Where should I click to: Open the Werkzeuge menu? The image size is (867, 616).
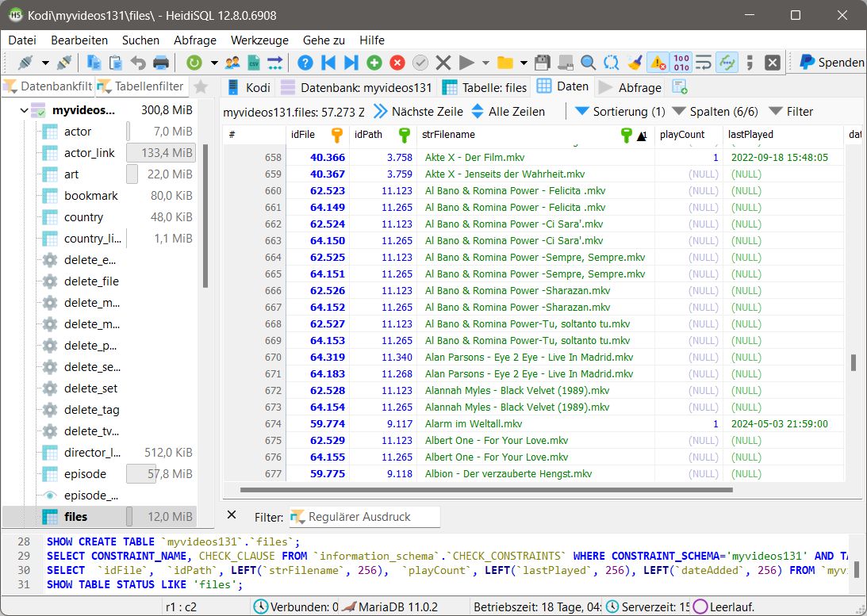pyautogui.click(x=259, y=40)
